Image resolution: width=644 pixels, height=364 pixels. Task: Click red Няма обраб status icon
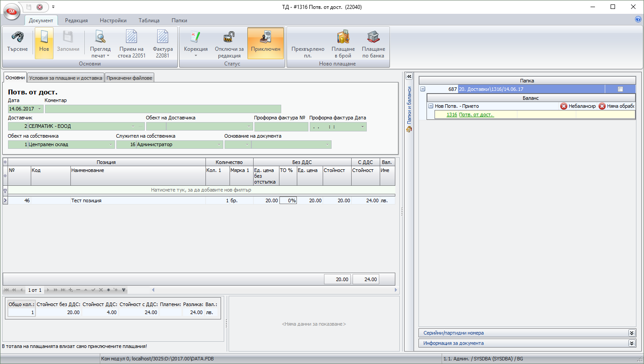pyautogui.click(x=602, y=106)
